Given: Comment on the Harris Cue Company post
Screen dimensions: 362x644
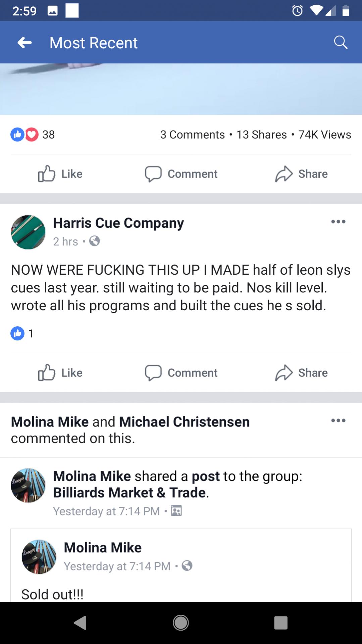Looking at the screenshot, I should point(181,373).
